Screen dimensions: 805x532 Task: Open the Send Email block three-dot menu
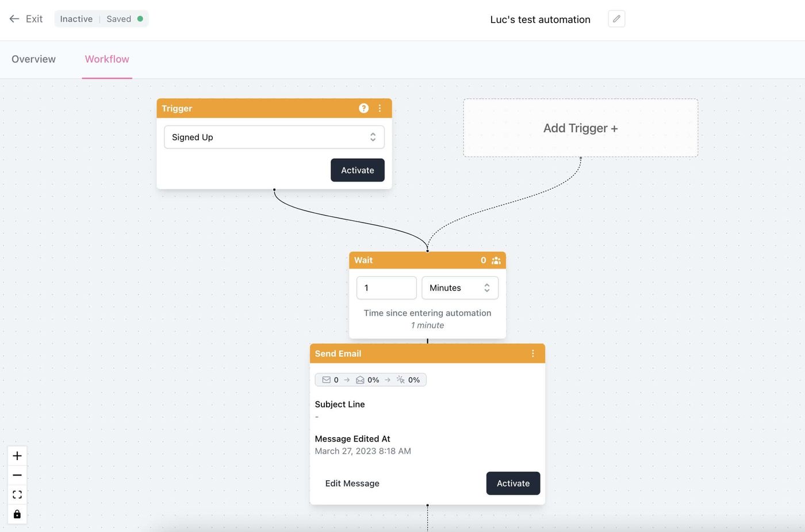[533, 353]
